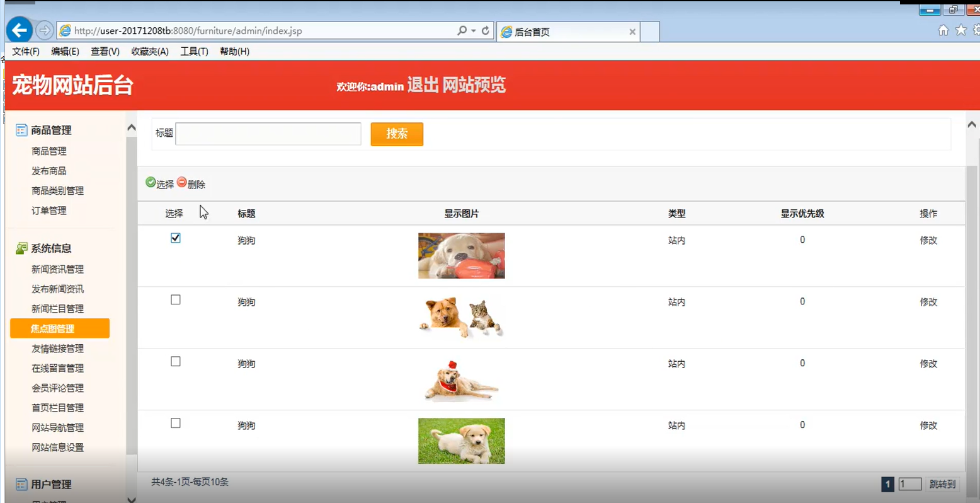This screenshot has width=980, height=503.
Task: Click 修改 for the fourth row
Action: click(928, 425)
